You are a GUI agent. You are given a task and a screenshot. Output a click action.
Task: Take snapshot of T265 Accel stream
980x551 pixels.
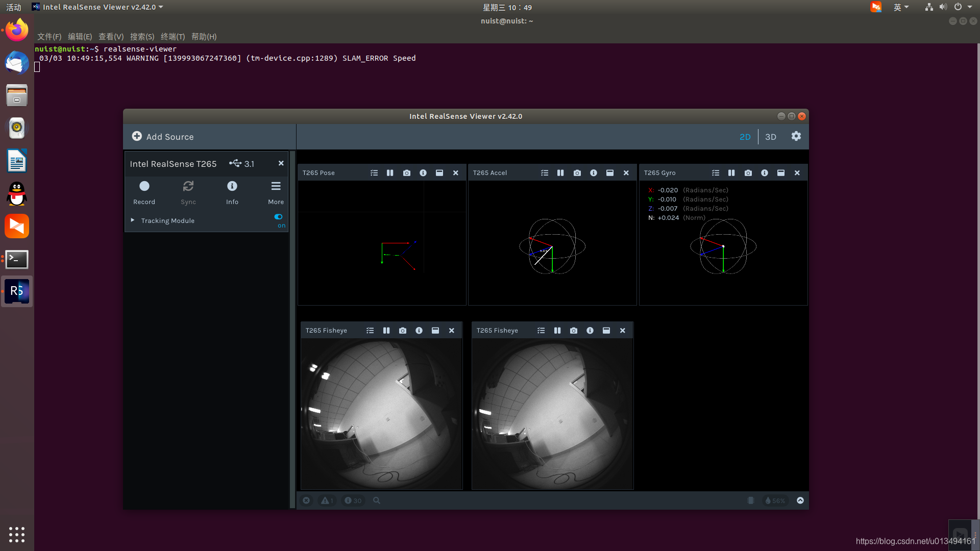[x=577, y=173]
